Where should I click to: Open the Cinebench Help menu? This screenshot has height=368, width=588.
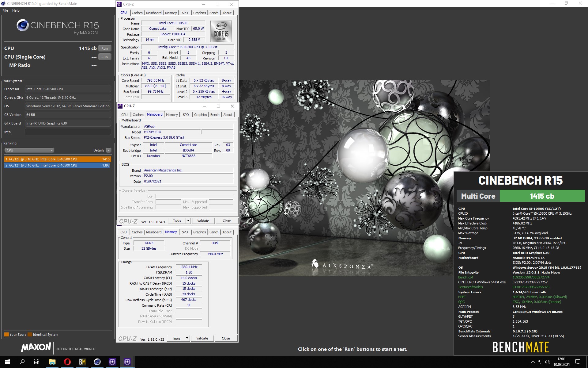16,10
